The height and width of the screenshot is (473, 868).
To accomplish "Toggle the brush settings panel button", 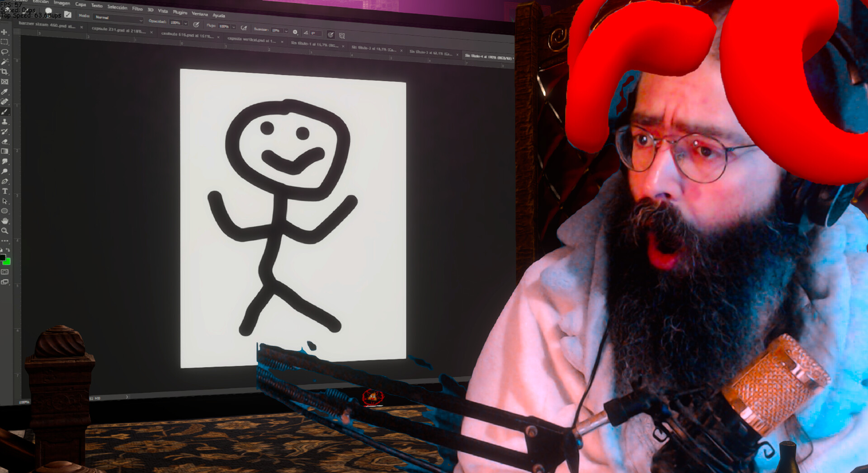I will (x=68, y=14).
